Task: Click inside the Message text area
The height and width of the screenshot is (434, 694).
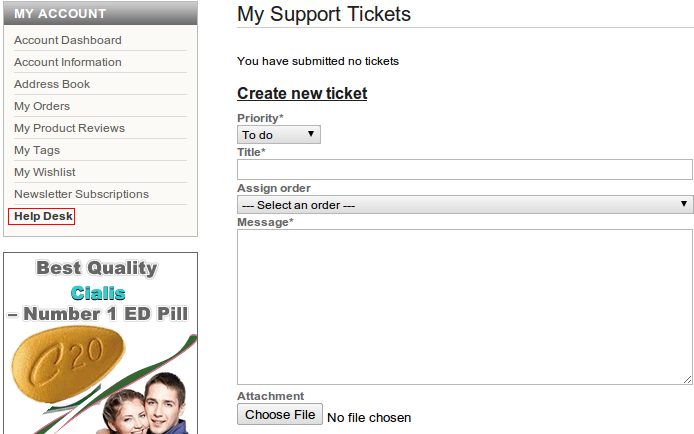Action: point(465,307)
